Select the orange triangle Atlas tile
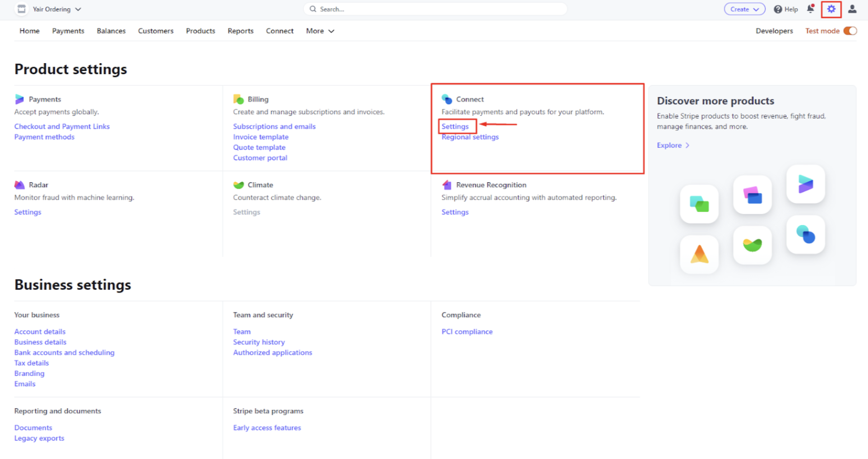Image resolution: width=868 pixels, height=459 pixels. 699,254
